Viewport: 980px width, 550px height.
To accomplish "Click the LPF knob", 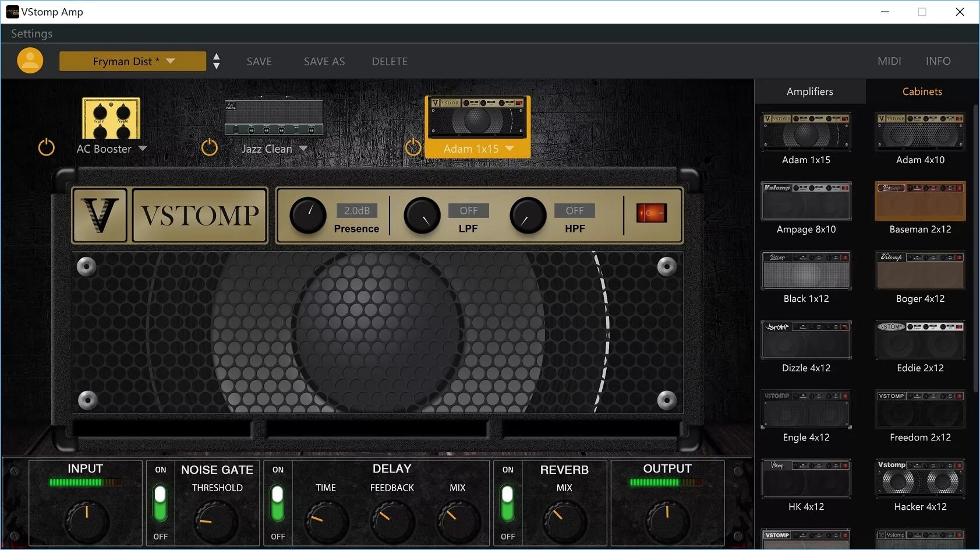I will [422, 216].
